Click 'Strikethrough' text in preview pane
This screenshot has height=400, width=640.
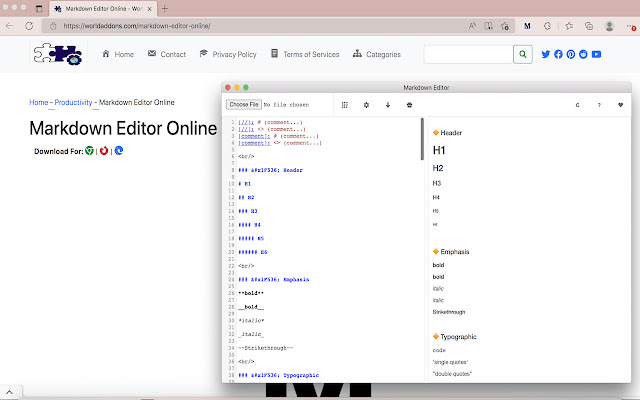pos(449,312)
